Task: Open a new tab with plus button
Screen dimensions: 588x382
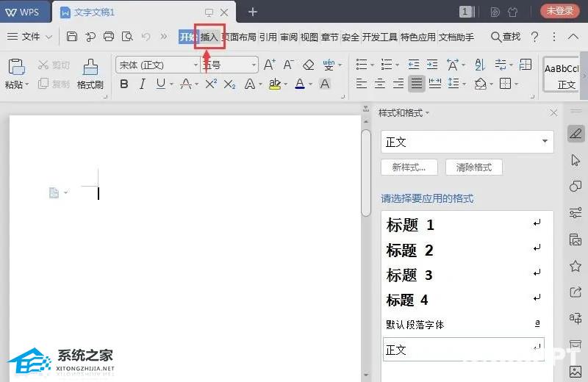Action: [253, 12]
